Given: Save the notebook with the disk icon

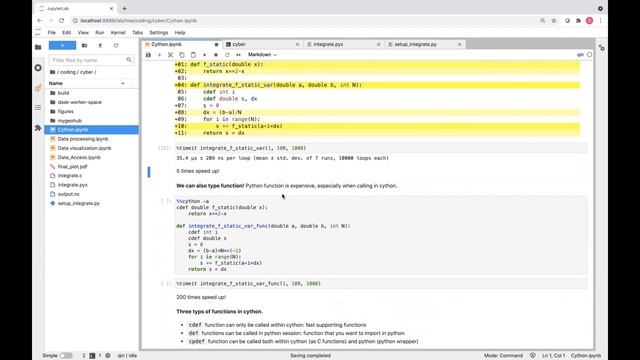Looking at the screenshot, I should [x=148, y=55].
